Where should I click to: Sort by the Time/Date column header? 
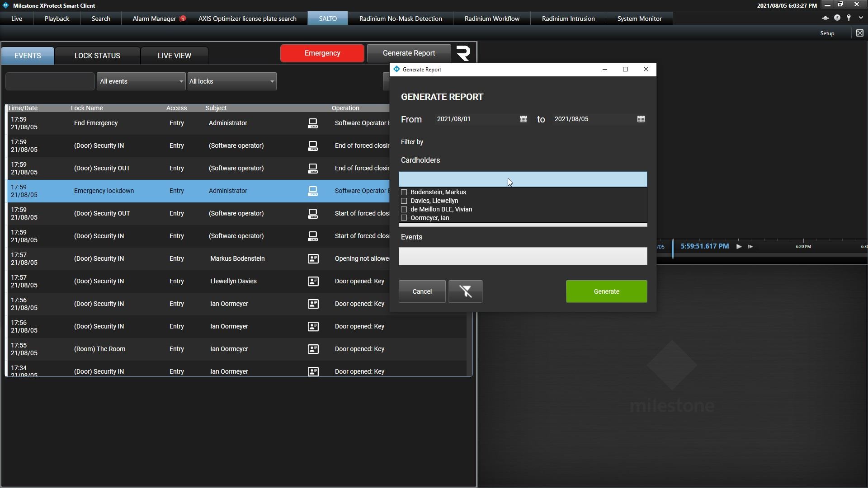23,108
